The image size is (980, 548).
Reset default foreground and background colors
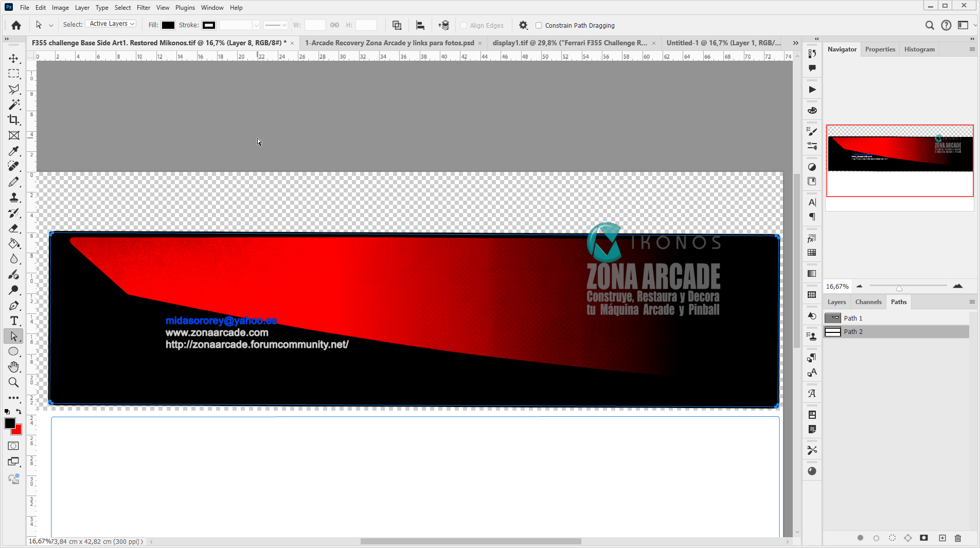point(7,412)
